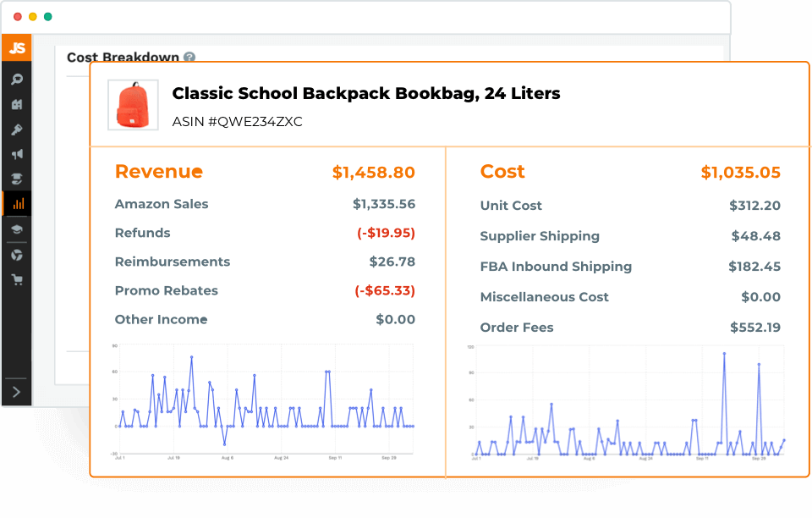Open the hand-holding-cap icon in sidebar
The image size is (812, 518).
point(17,179)
